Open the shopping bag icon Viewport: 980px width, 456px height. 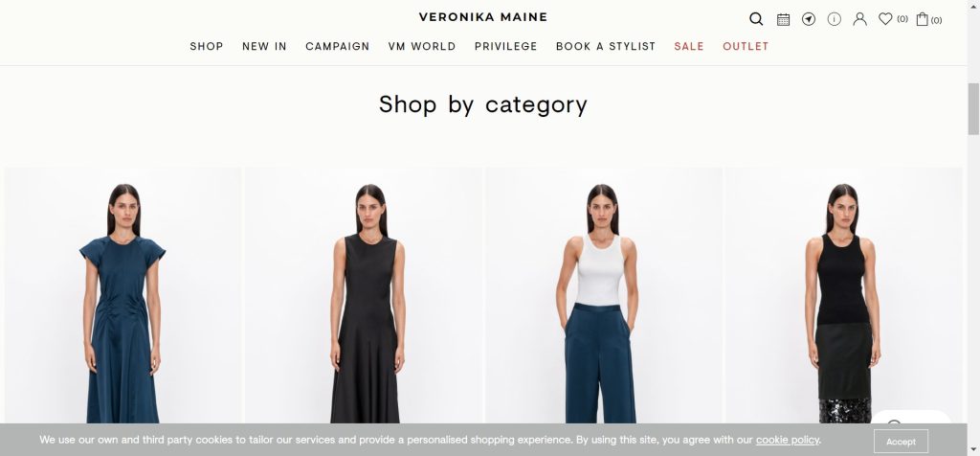[x=922, y=19]
